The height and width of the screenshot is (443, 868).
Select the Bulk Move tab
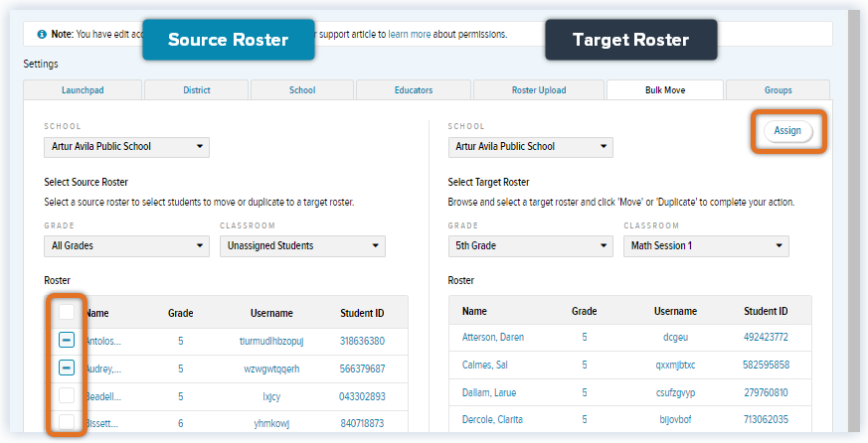(x=665, y=90)
